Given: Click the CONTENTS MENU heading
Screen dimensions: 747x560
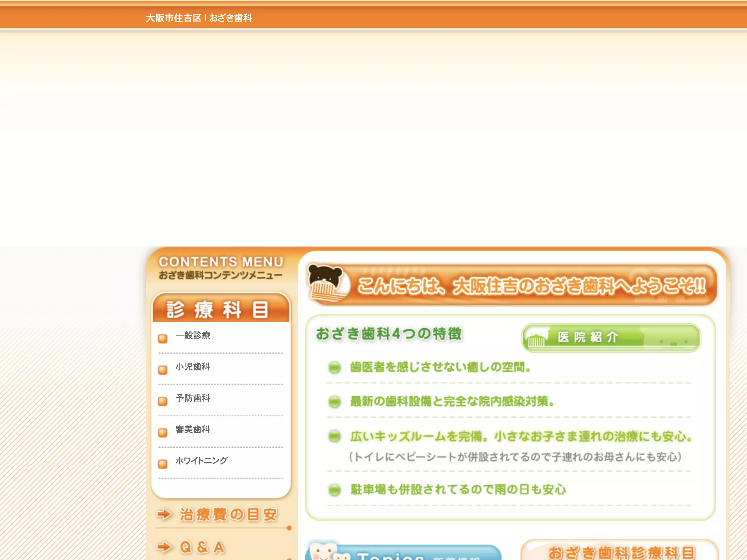Looking at the screenshot, I should pyautogui.click(x=221, y=262).
